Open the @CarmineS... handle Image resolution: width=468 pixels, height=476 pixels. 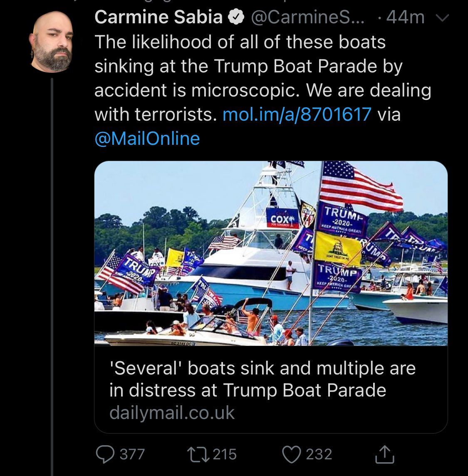coord(308,17)
